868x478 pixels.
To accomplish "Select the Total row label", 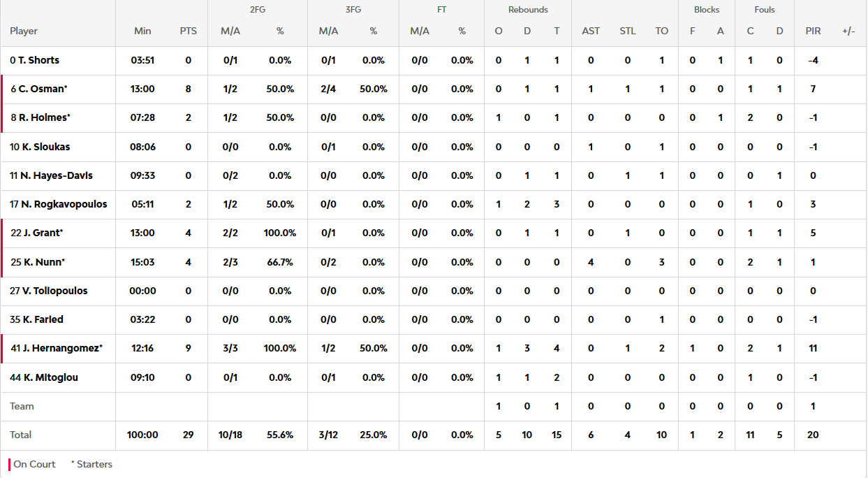I will (21, 435).
